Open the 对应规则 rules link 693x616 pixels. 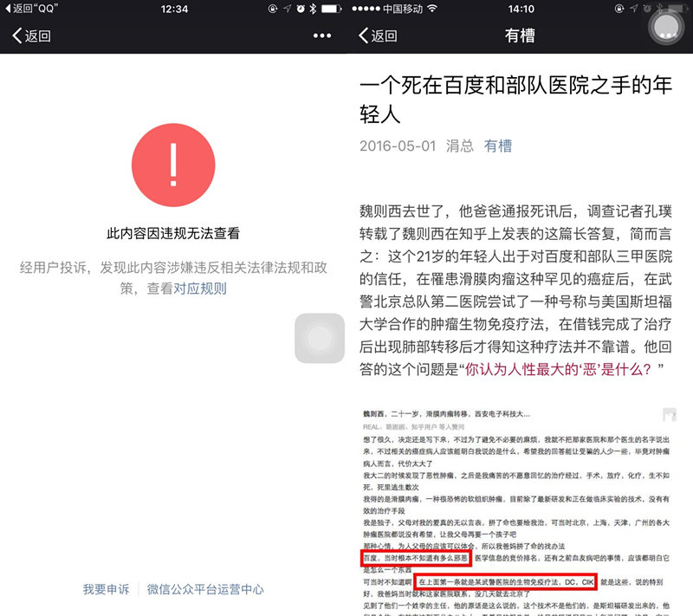[200, 289]
